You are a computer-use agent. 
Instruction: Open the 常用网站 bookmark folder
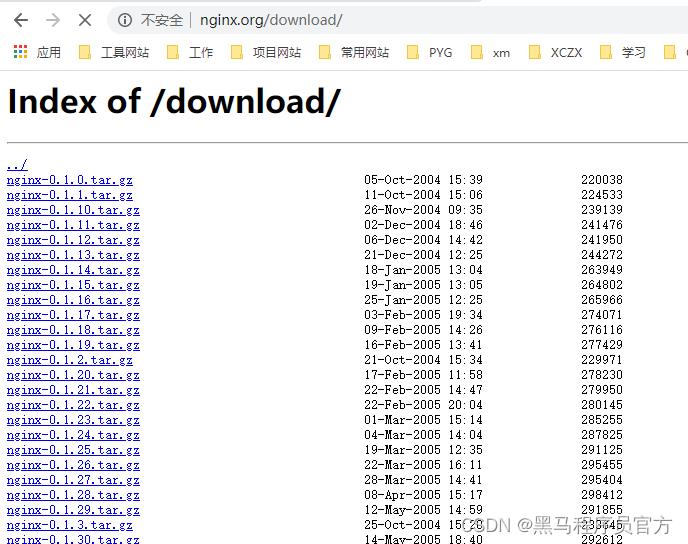[x=354, y=52]
